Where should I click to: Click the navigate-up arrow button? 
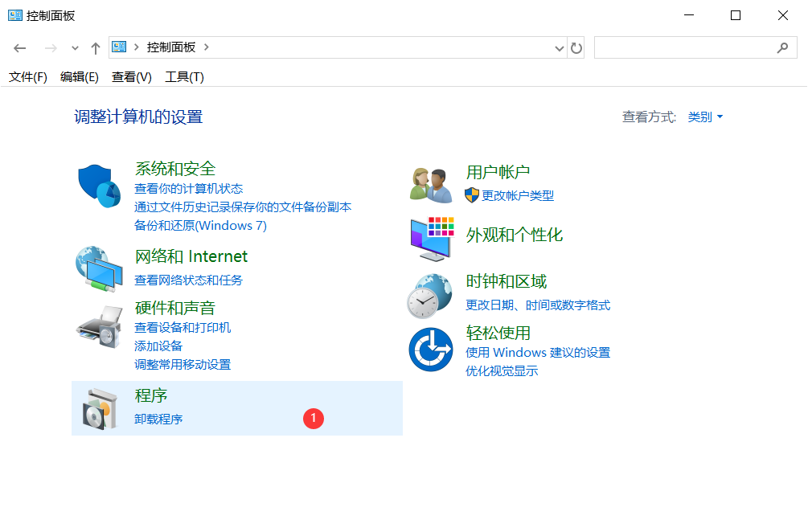click(95, 47)
